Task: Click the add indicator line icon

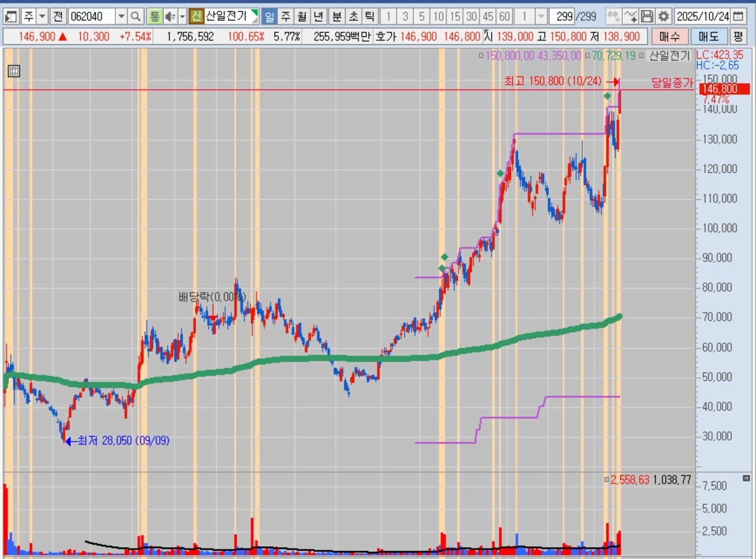Action: tap(631, 16)
